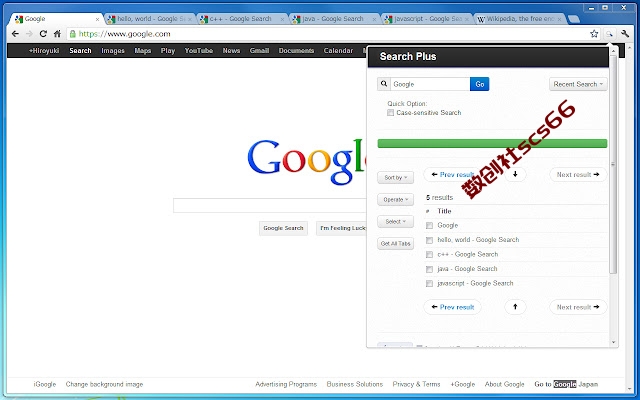Click the upper Prev result button
This screenshot has height=400, width=640.
452,174
